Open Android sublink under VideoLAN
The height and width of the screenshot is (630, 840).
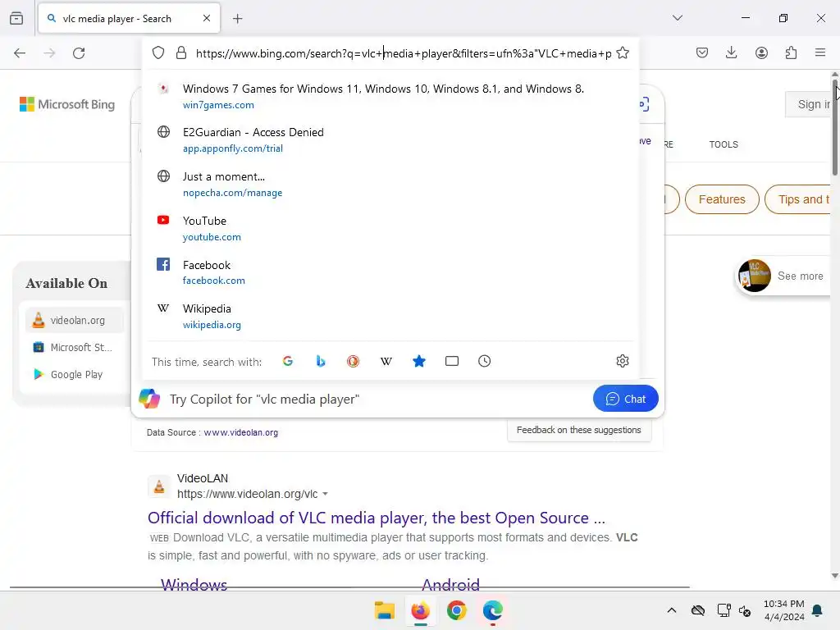[450, 583]
